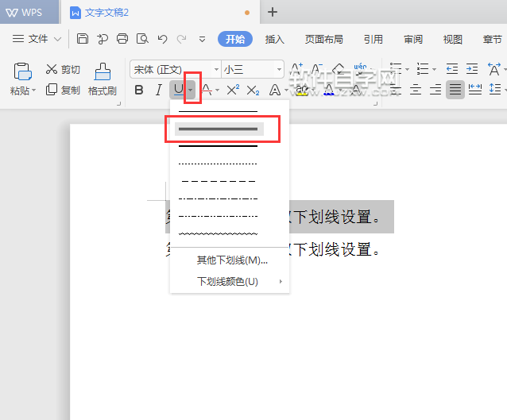The width and height of the screenshot is (507, 420).
Task: Click the text highlight color icon
Action: [301, 91]
